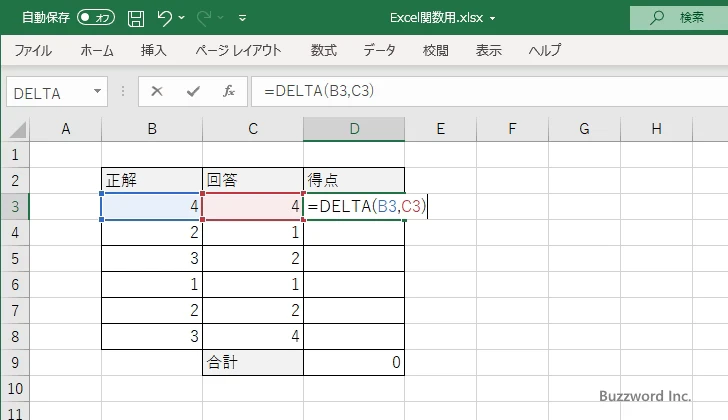Switch to the 数式 ribbon tab
Image resolution: width=728 pixels, height=420 pixels.
click(x=323, y=50)
